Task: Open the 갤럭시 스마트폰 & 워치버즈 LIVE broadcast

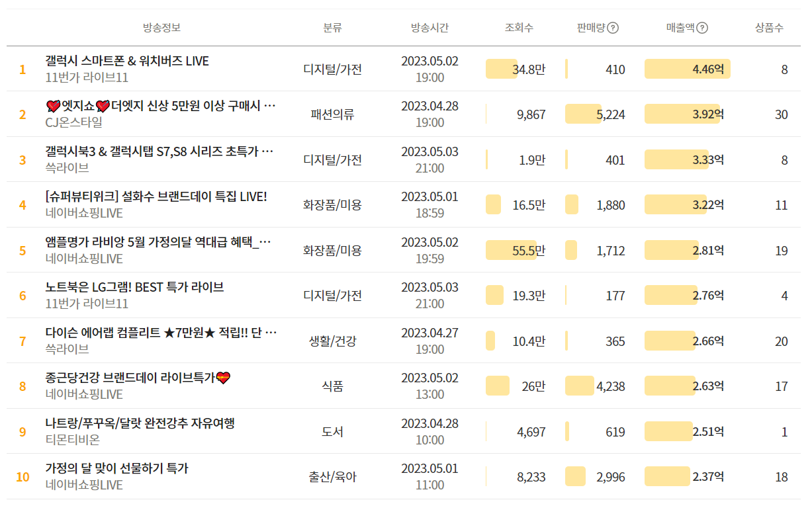Action: 127,61
